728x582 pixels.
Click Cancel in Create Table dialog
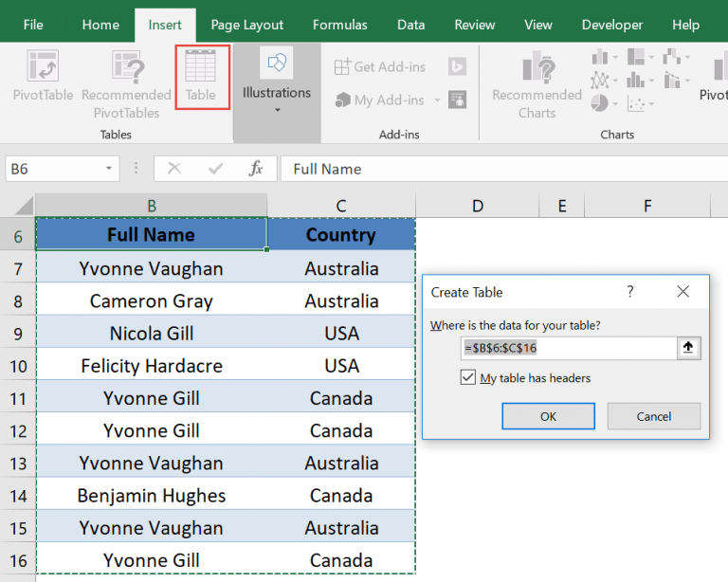[654, 416]
